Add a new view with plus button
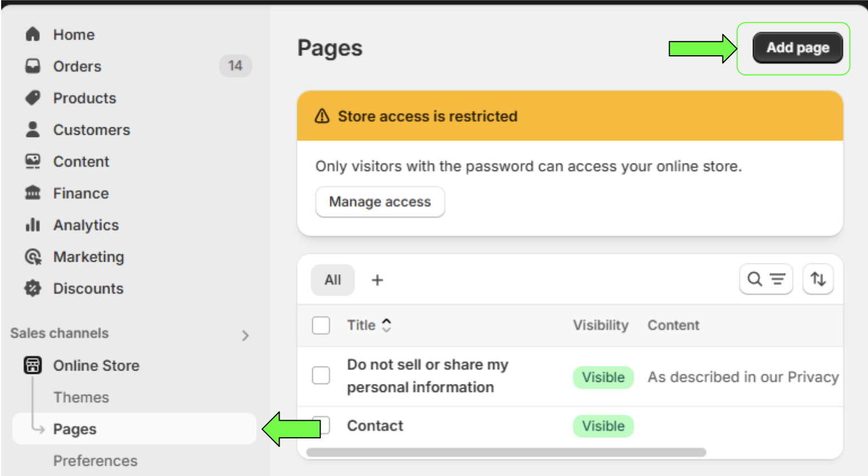This screenshot has width=868, height=476. pos(378,280)
